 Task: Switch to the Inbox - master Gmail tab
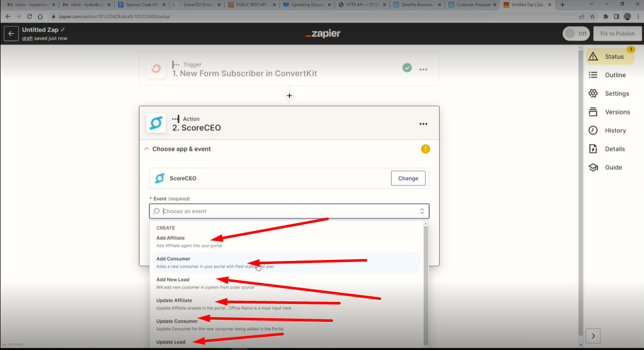pos(31,5)
